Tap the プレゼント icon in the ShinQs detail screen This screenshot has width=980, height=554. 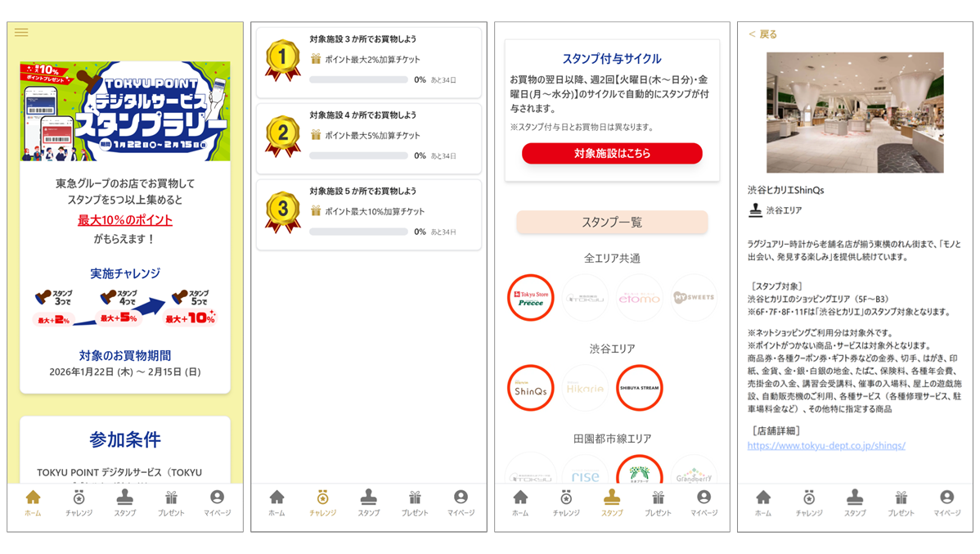(x=901, y=497)
